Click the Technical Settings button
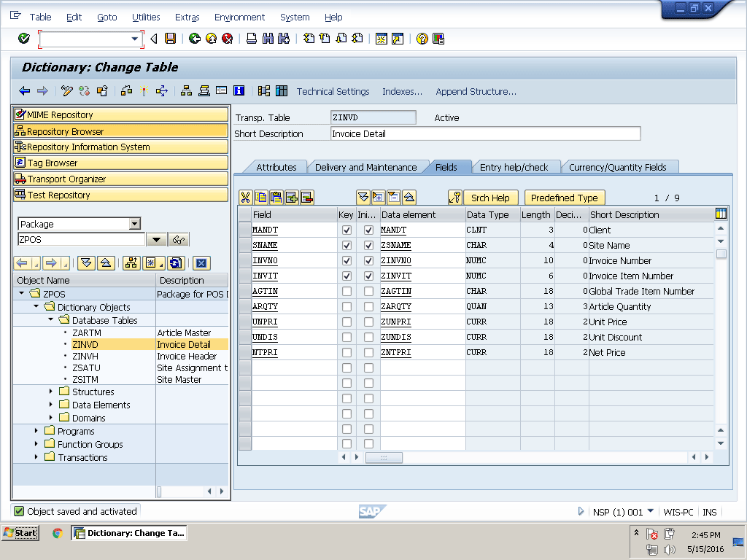747x560 pixels. (x=333, y=91)
